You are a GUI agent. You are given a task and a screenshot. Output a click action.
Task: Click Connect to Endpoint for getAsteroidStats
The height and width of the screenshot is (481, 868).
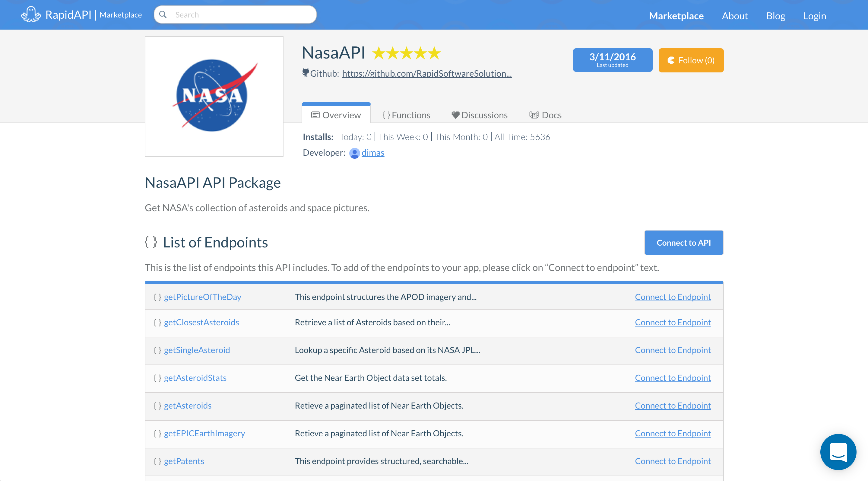click(x=673, y=378)
